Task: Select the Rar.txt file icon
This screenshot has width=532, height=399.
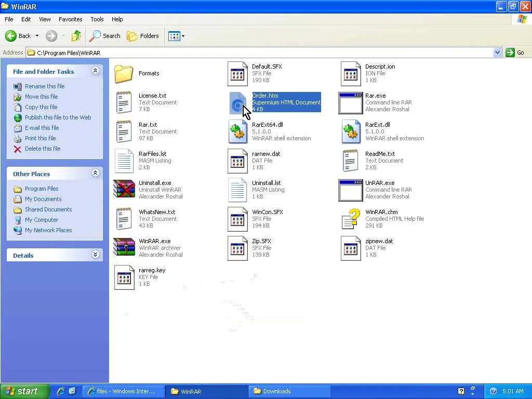Action: 124,131
